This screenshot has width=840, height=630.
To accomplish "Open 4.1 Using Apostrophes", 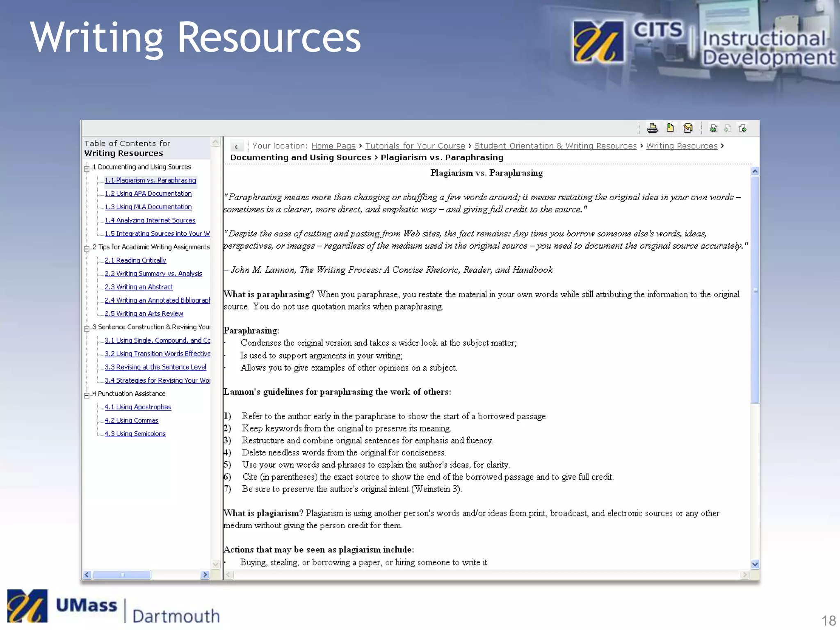I will (x=138, y=407).
